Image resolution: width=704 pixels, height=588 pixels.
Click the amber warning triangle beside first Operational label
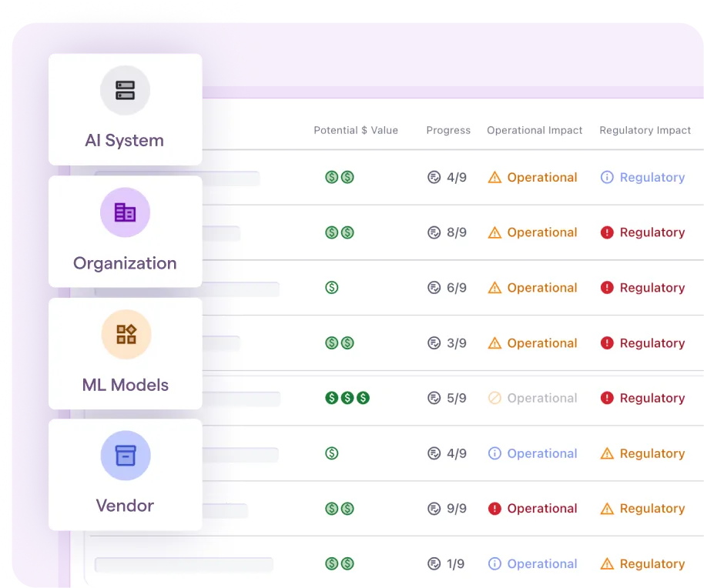tap(494, 177)
